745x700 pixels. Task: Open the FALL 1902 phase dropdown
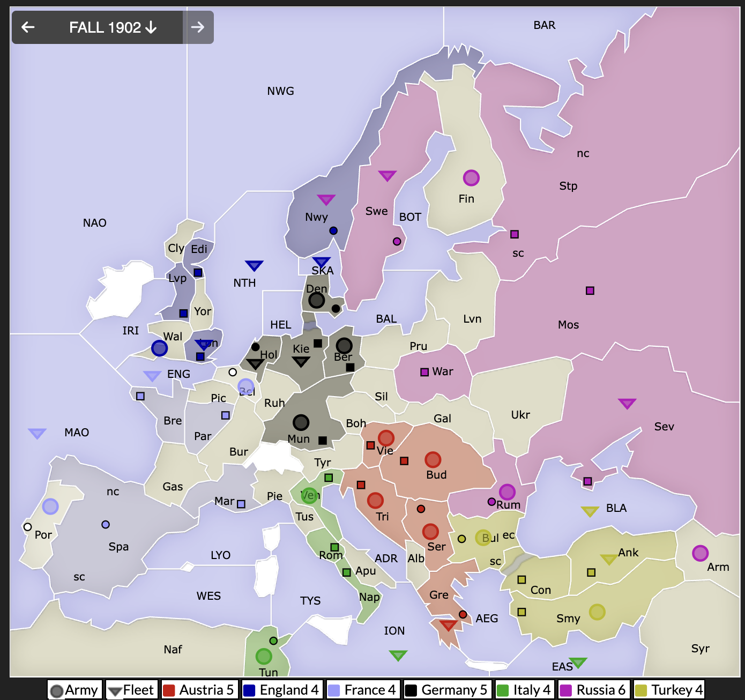point(113,27)
